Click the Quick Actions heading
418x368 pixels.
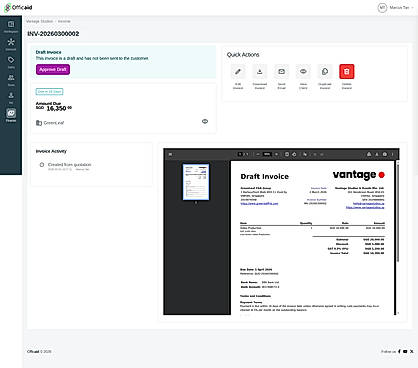[x=243, y=55]
